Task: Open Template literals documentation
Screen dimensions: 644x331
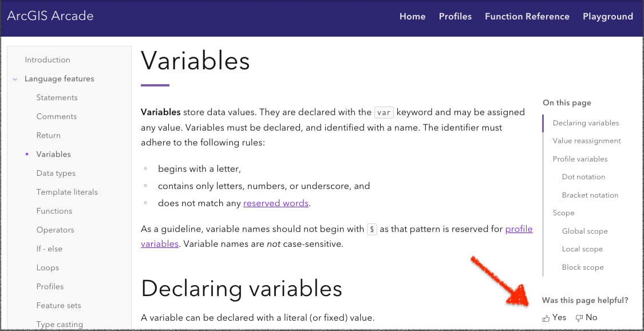Action: coord(67,192)
